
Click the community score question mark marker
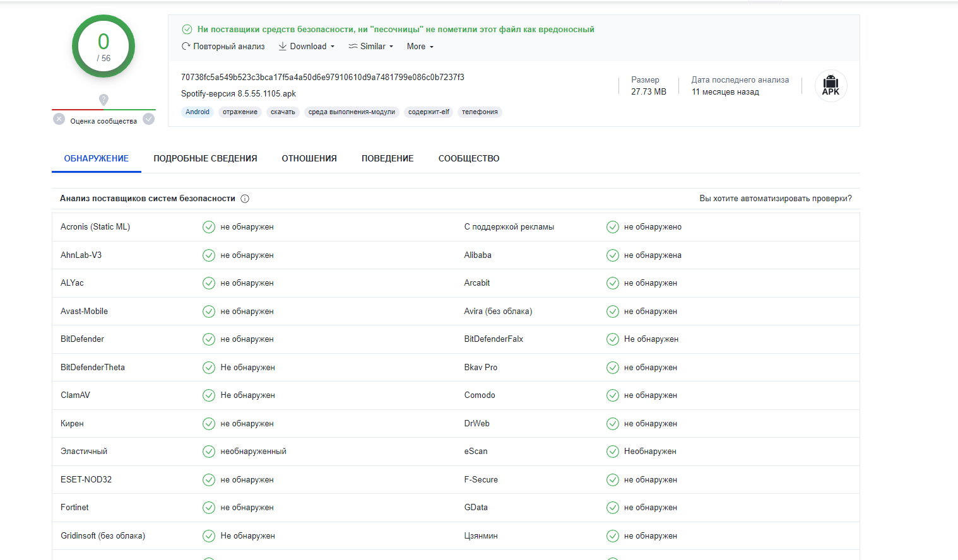(103, 100)
